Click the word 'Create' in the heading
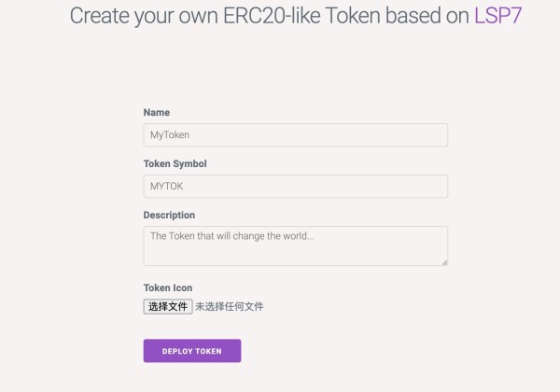The height and width of the screenshot is (392, 560). [100, 16]
